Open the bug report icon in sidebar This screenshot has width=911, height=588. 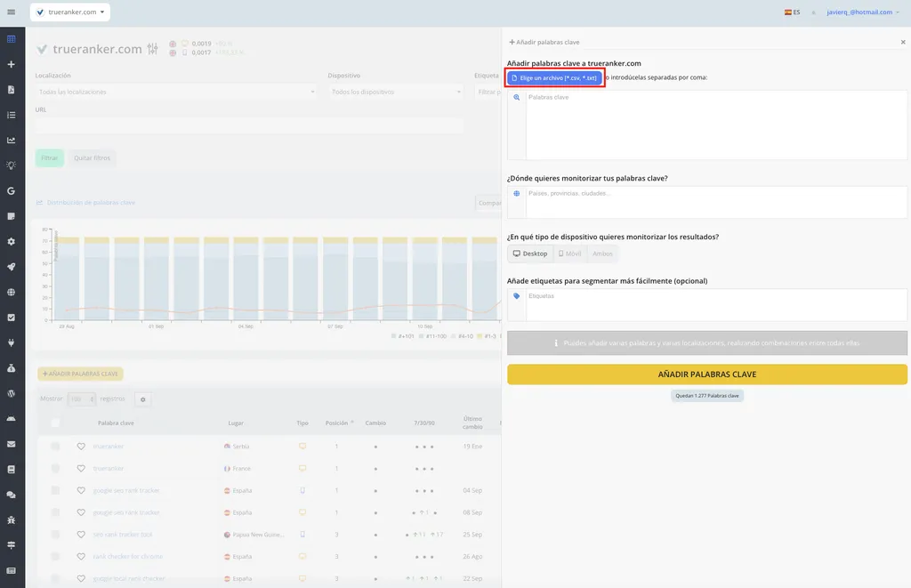click(11, 520)
